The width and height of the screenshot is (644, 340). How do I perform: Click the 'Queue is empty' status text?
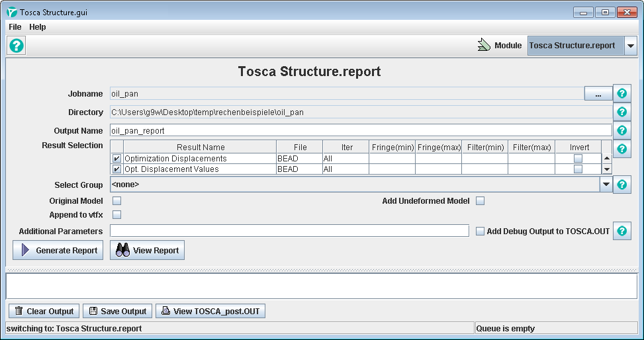(505, 329)
